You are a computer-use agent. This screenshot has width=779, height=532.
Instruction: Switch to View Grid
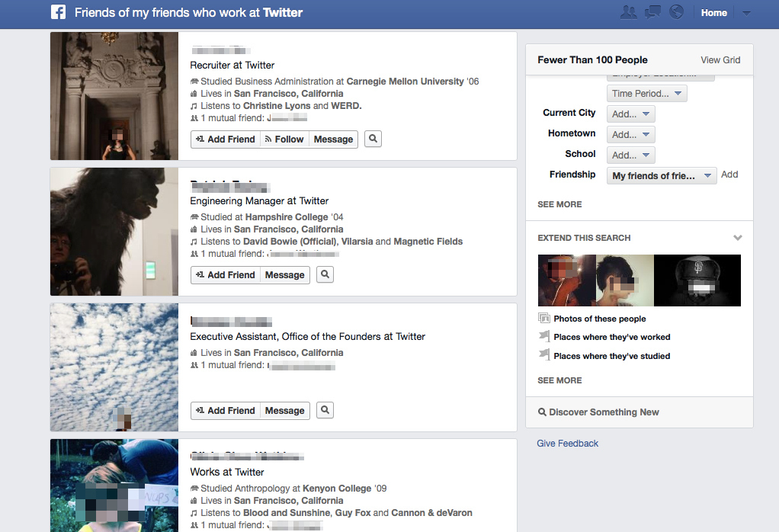tap(720, 60)
